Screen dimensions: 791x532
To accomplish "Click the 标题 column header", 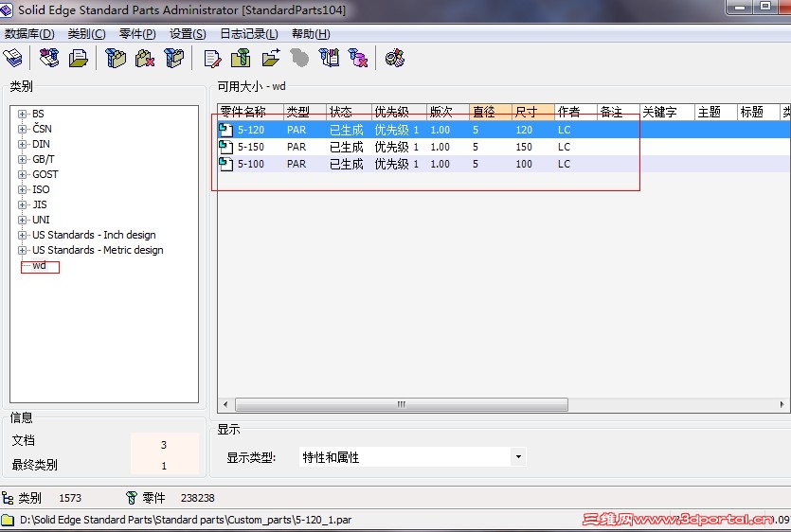I will point(758,112).
